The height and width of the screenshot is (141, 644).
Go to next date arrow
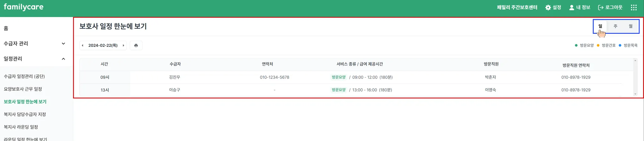pos(123,45)
